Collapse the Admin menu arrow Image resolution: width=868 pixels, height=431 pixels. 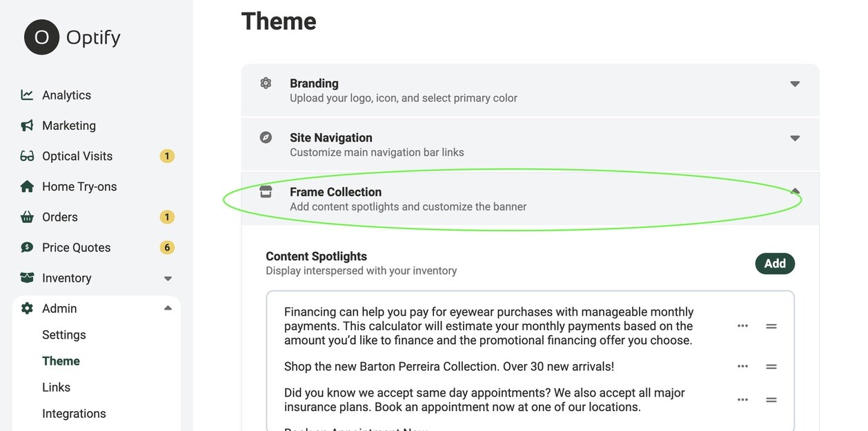[168, 308]
